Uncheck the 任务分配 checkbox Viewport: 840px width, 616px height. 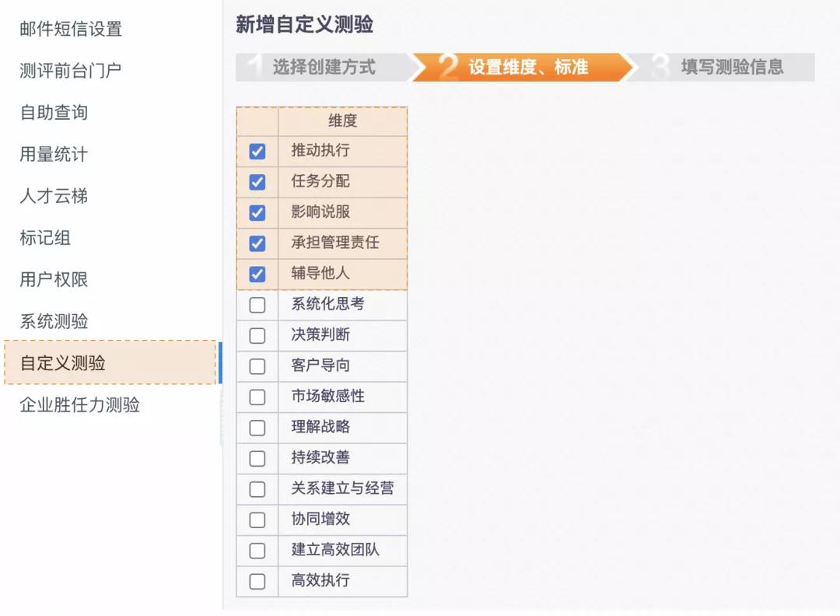257,182
